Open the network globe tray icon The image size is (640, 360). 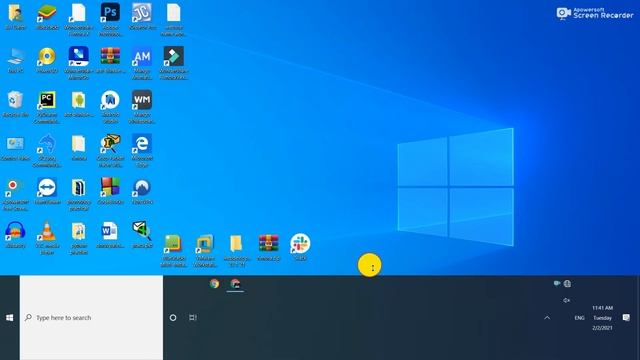pos(567,284)
